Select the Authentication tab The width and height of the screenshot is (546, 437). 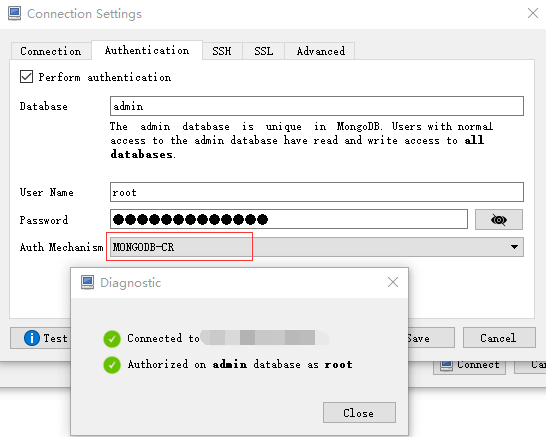tap(147, 50)
